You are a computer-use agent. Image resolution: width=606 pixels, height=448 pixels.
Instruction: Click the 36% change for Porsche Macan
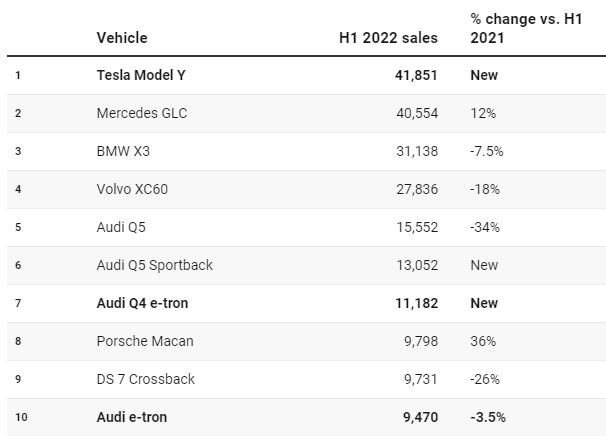pyautogui.click(x=482, y=341)
